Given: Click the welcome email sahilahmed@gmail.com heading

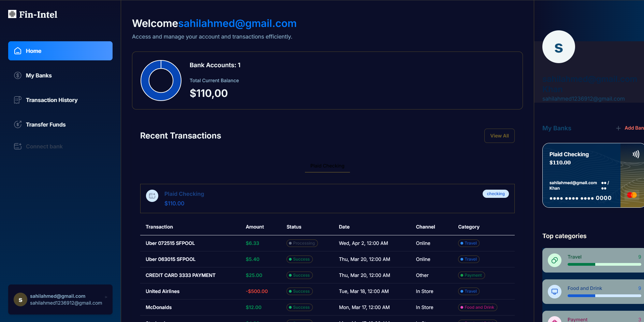Looking at the screenshot, I should 237,23.
